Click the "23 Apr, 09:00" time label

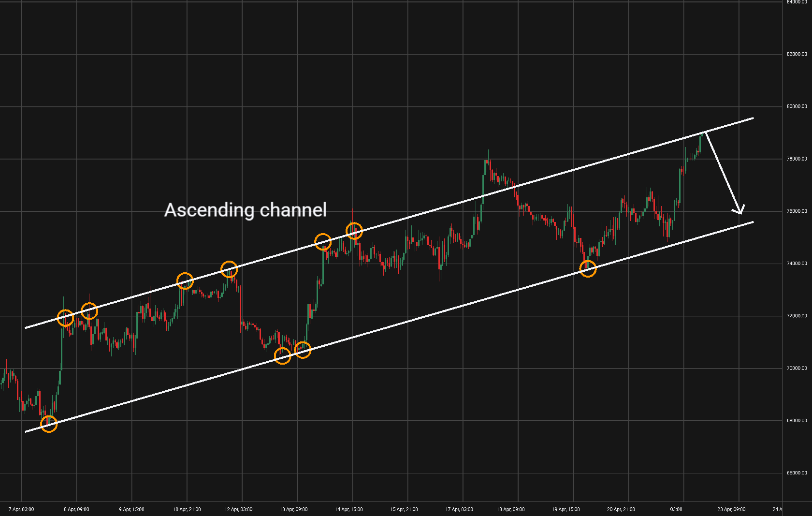click(x=731, y=509)
